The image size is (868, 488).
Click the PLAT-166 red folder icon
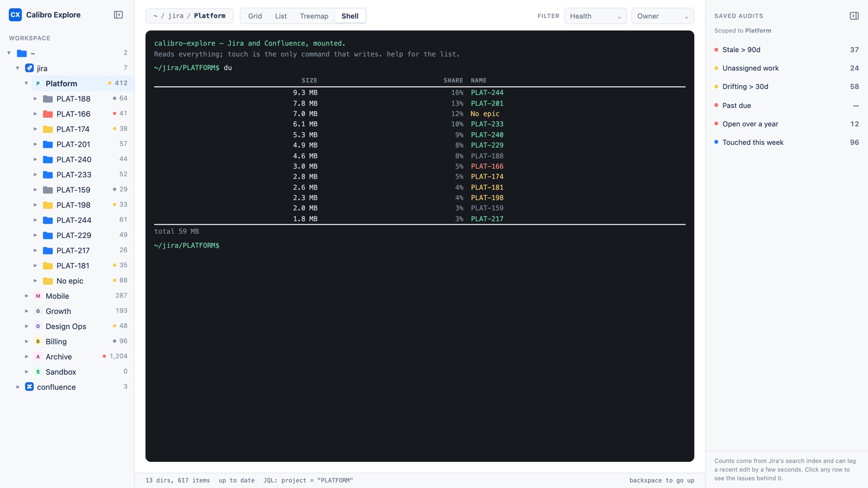(x=48, y=114)
